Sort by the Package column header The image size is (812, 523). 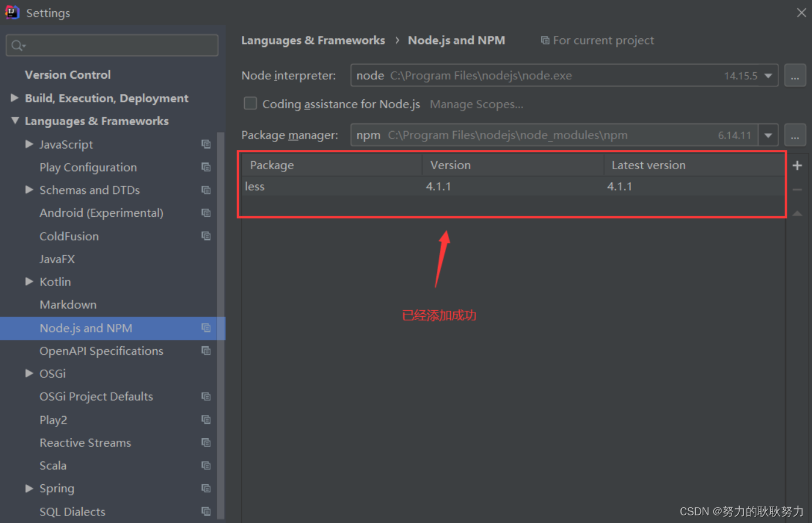pos(332,165)
